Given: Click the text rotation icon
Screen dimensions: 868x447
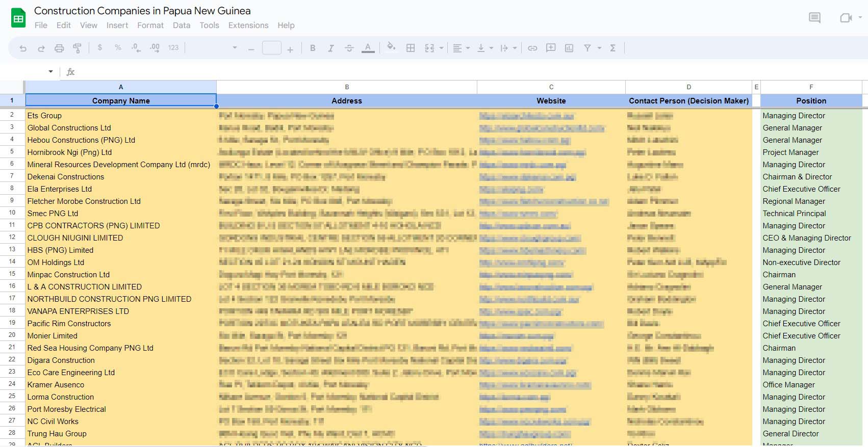Looking at the screenshot, I should pos(504,48).
